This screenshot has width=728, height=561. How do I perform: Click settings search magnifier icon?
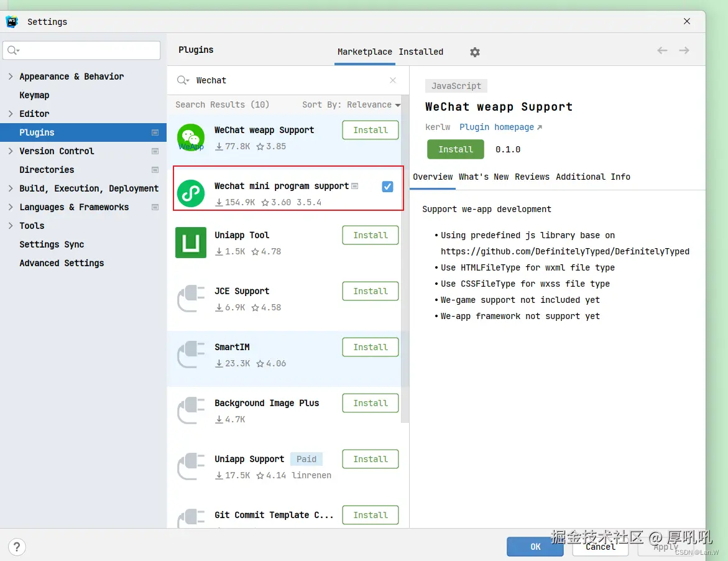(x=14, y=50)
